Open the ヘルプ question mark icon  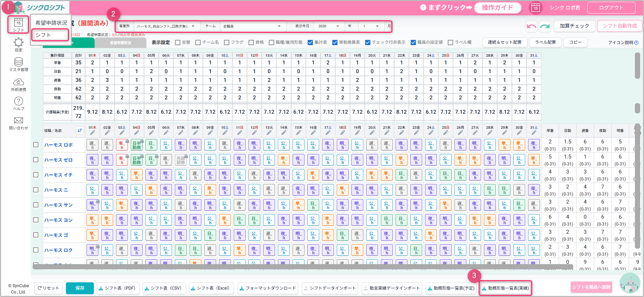(x=18, y=103)
